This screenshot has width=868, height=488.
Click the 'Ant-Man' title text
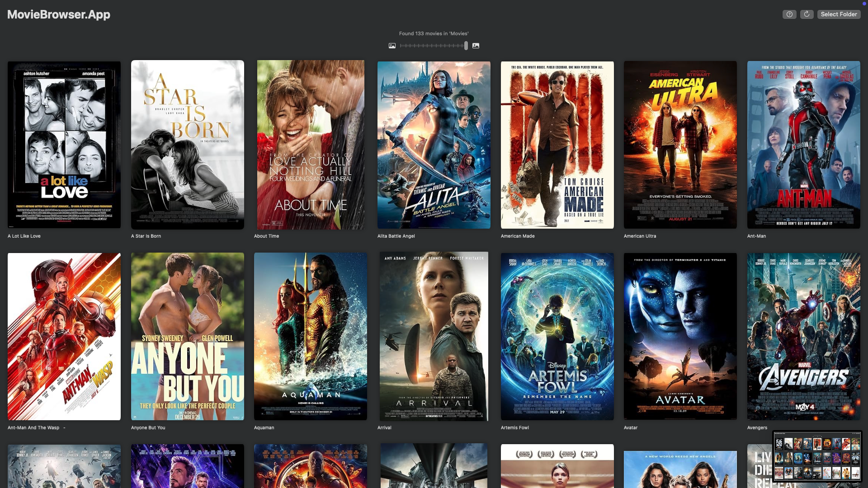756,236
